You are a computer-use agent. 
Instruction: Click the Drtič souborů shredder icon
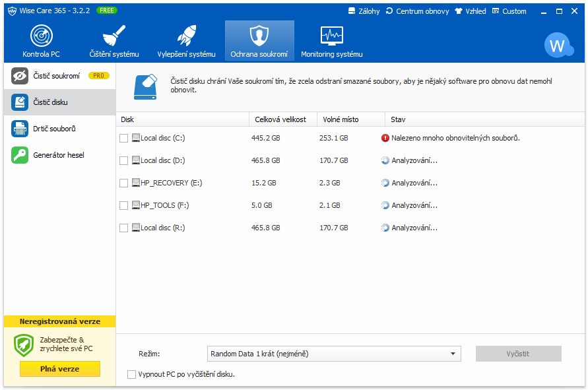(x=20, y=129)
